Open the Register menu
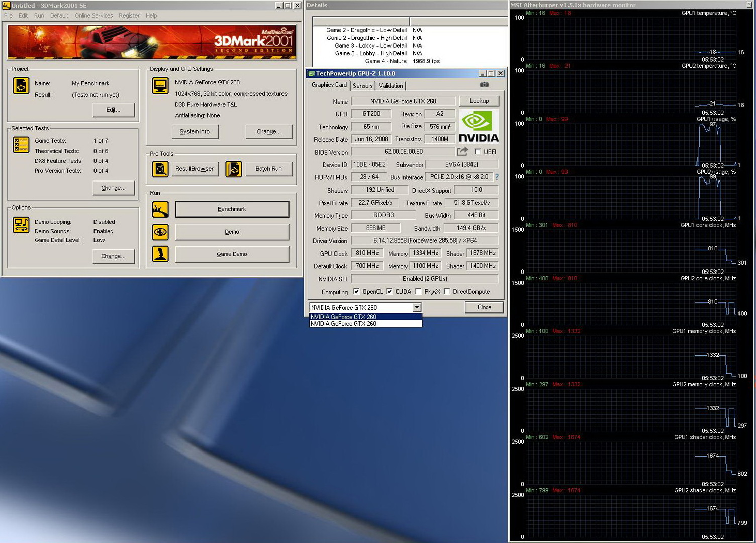The height and width of the screenshot is (543, 756). (x=129, y=16)
